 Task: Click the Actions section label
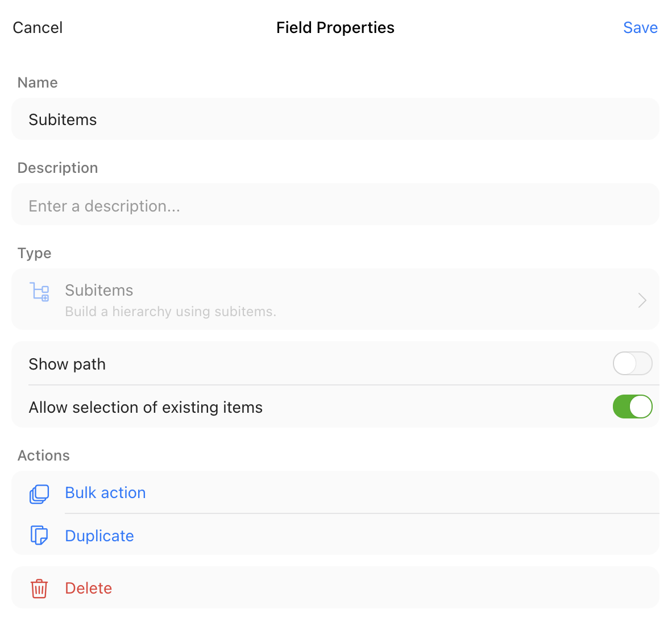point(43,455)
